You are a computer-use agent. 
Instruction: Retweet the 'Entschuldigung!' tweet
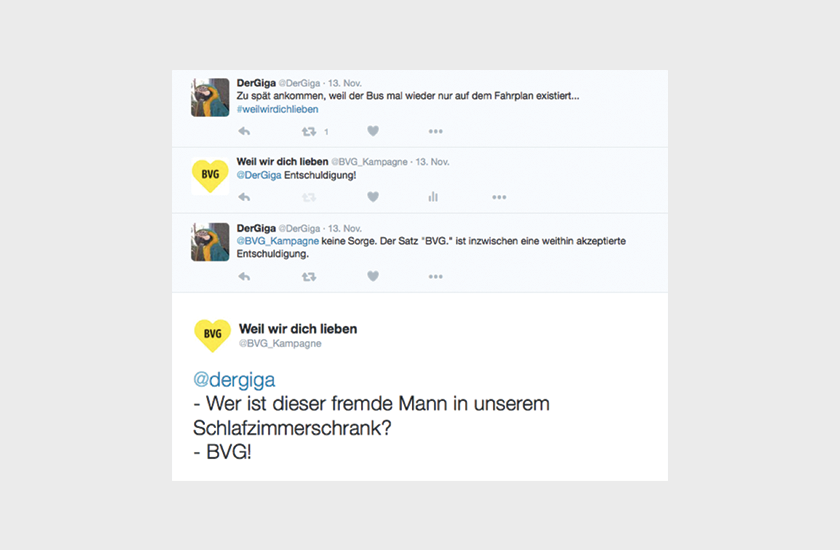pyautogui.click(x=309, y=197)
